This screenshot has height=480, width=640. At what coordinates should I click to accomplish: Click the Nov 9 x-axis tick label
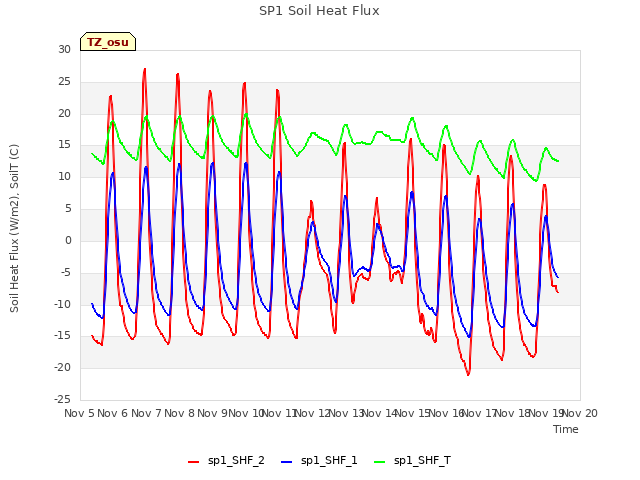tap(213, 413)
